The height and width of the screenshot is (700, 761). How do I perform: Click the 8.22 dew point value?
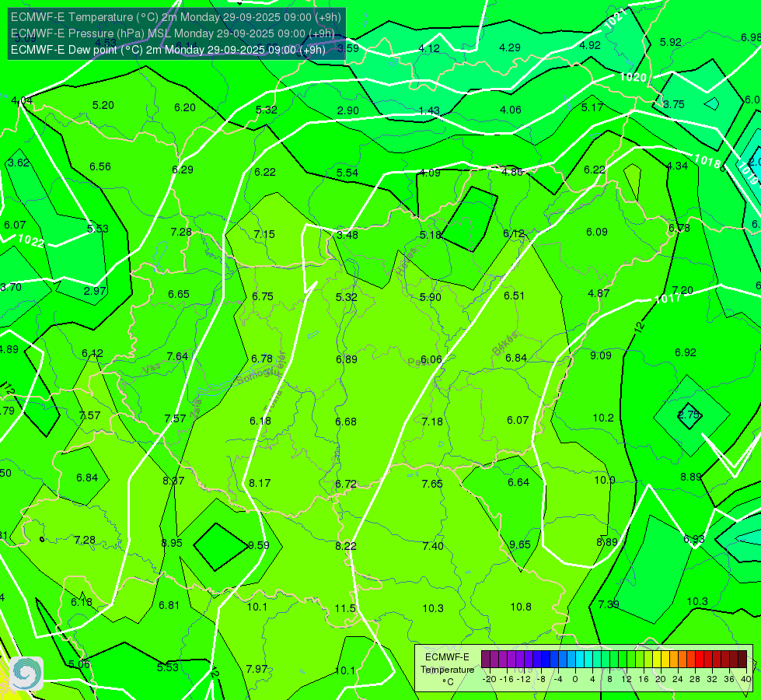(346, 547)
